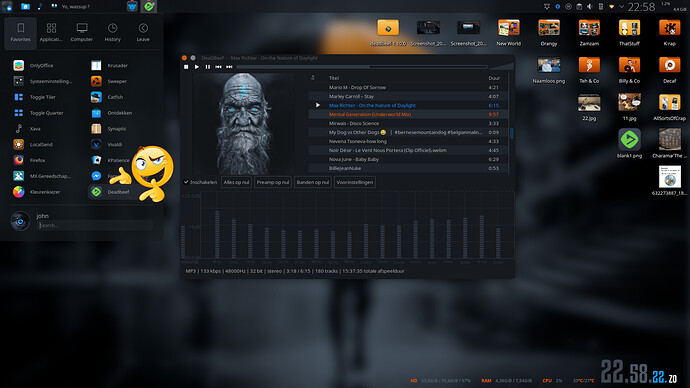Select Max Richter - On the Nature of Daylight
Viewport: 690px width, 388px height.
pos(408,106)
